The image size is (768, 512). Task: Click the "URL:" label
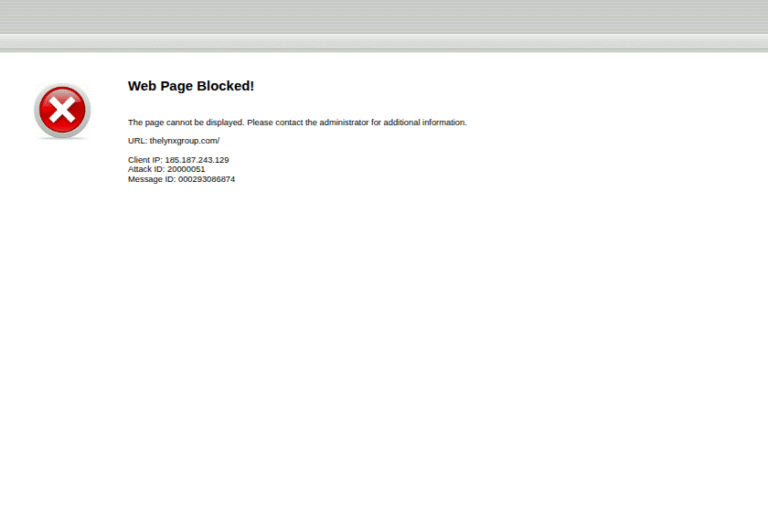tap(137, 141)
